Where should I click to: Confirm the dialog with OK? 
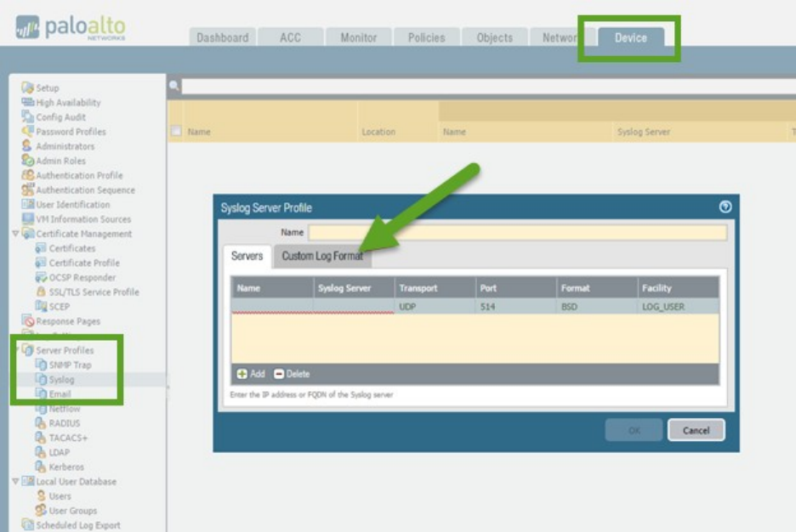pyautogui.click(x=634, y=430)
